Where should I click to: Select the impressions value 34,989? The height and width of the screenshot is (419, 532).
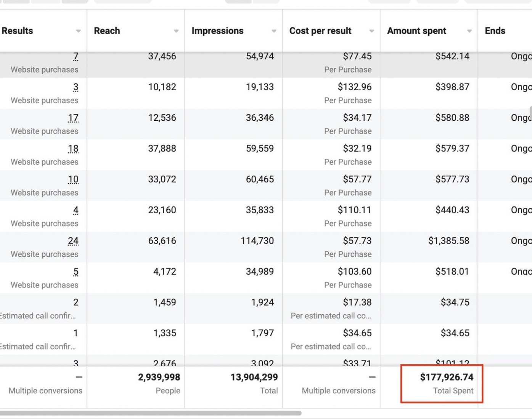point(260,272)
